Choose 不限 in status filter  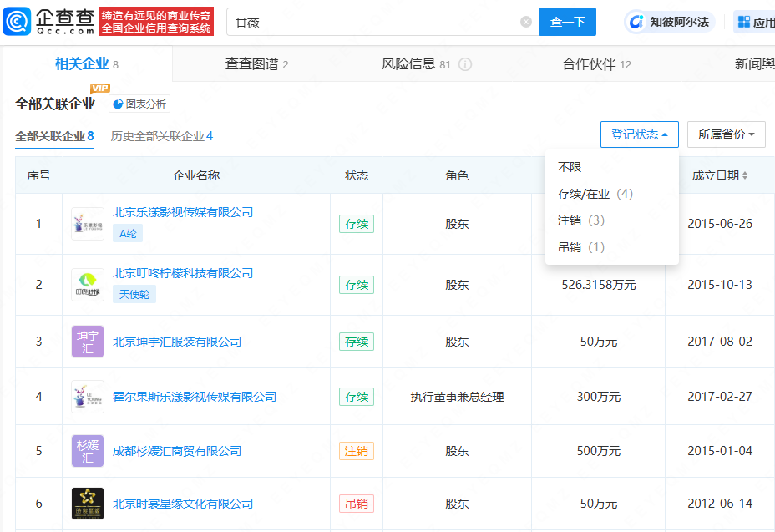[x=570, y=167]
